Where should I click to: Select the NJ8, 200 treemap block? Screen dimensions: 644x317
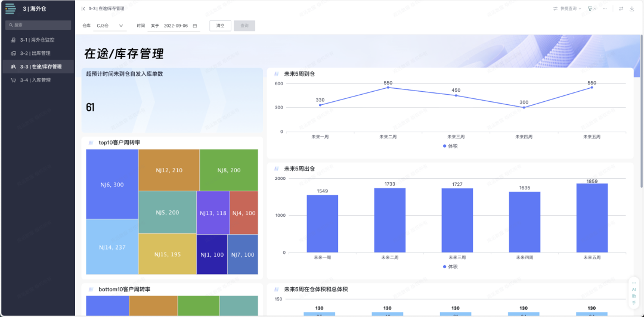(x=229, y=170)
